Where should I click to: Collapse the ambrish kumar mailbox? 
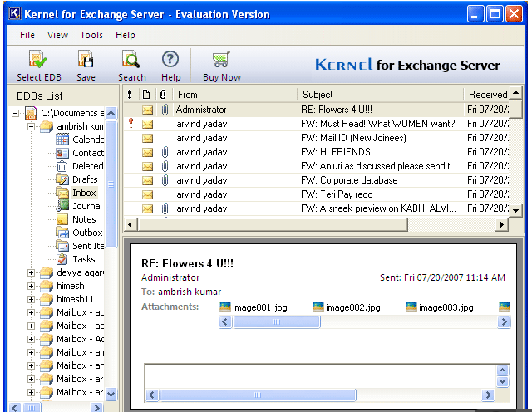31,126
